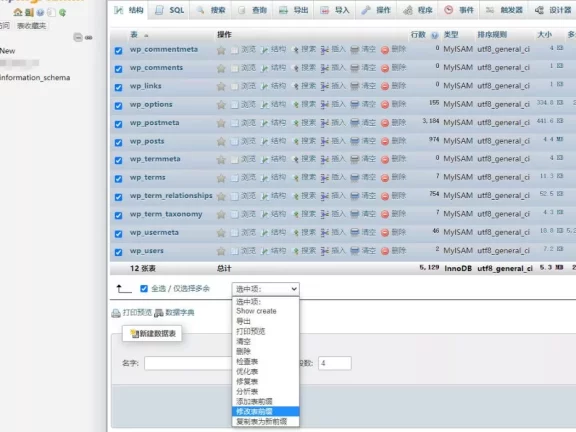Click the wrench icon on 操作 tab
Viewport: 576px width, 432px height.
point(366,10)
